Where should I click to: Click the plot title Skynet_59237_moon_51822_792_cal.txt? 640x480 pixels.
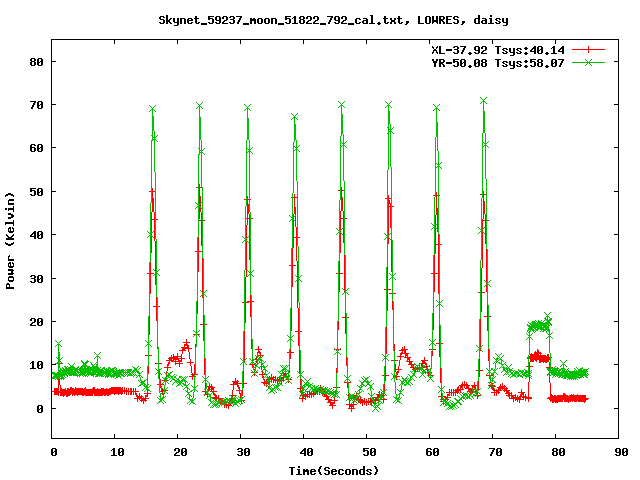point(284,20)
